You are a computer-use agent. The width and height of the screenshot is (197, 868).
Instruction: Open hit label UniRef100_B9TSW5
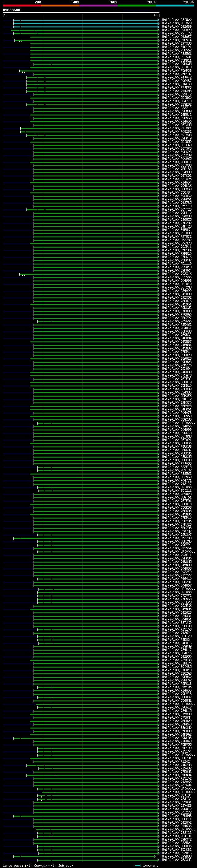pyautogui.click(x=177, y=44)
